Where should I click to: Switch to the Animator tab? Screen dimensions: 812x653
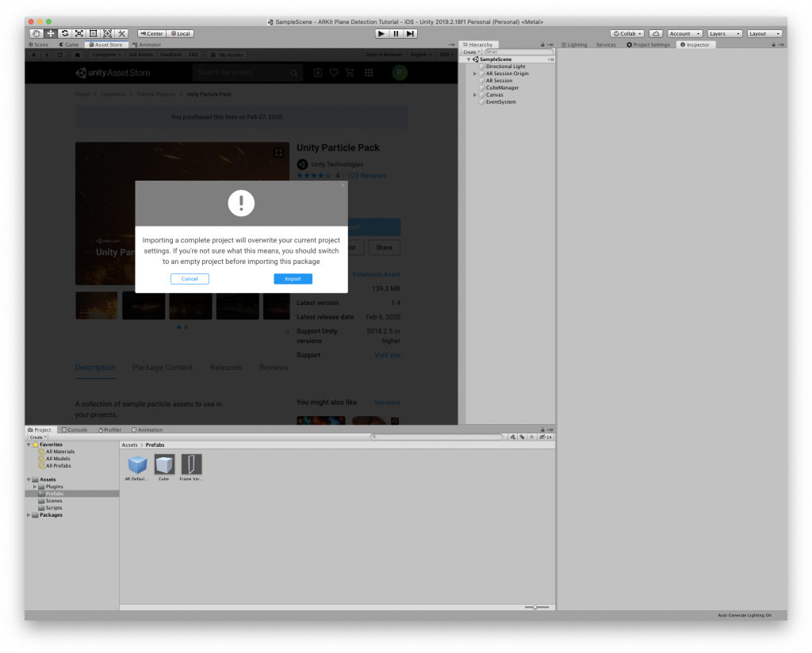[x=147, y=45]
